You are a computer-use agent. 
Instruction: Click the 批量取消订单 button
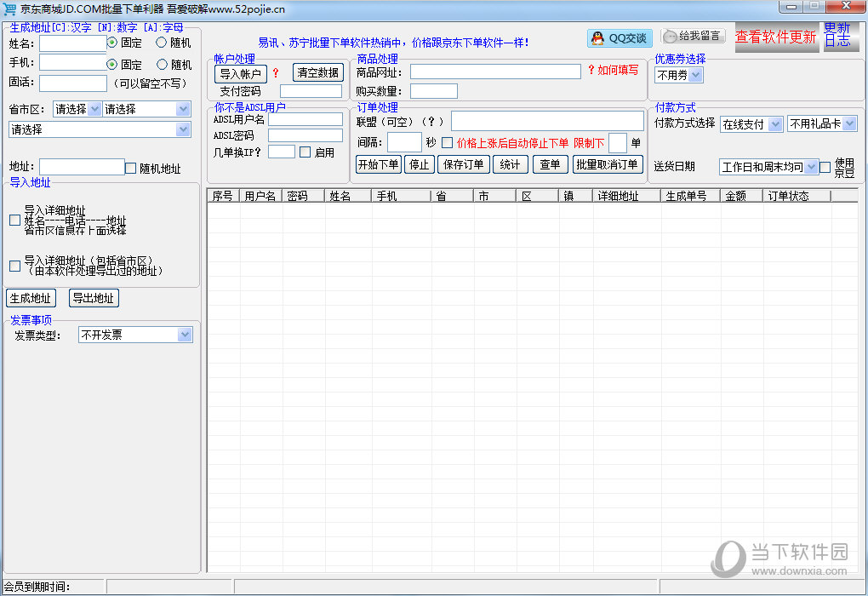[x=608, y=164]
